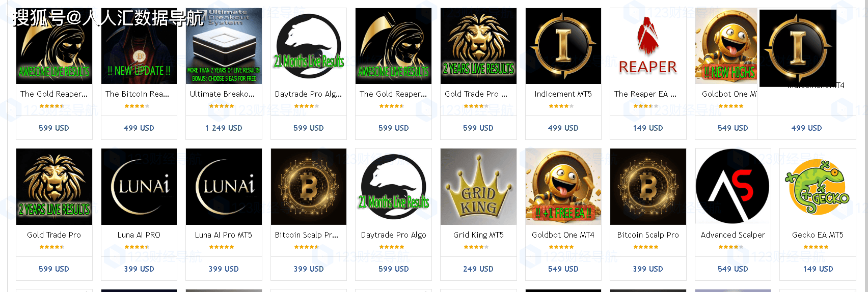
Task: Click star rating below Advanced Scalper
Action: [x=731, y=247]
